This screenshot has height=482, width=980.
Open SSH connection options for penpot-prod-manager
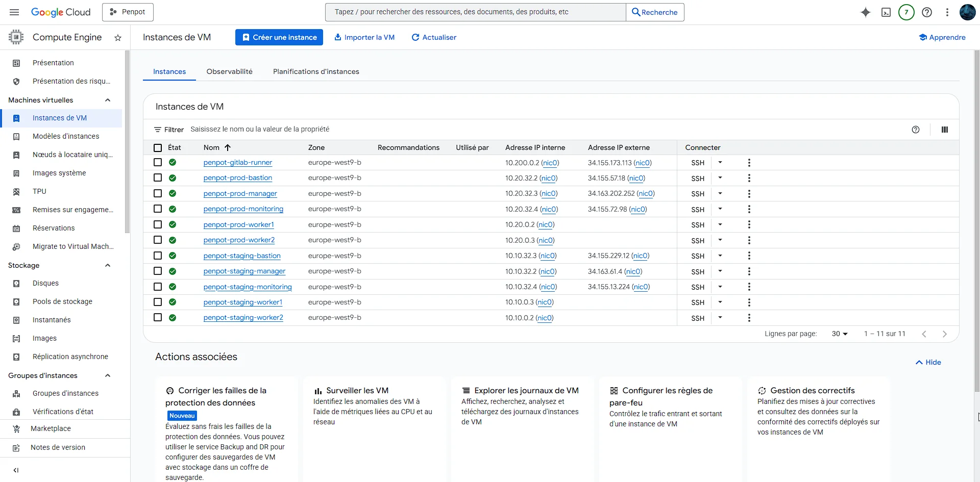[721, 193]
